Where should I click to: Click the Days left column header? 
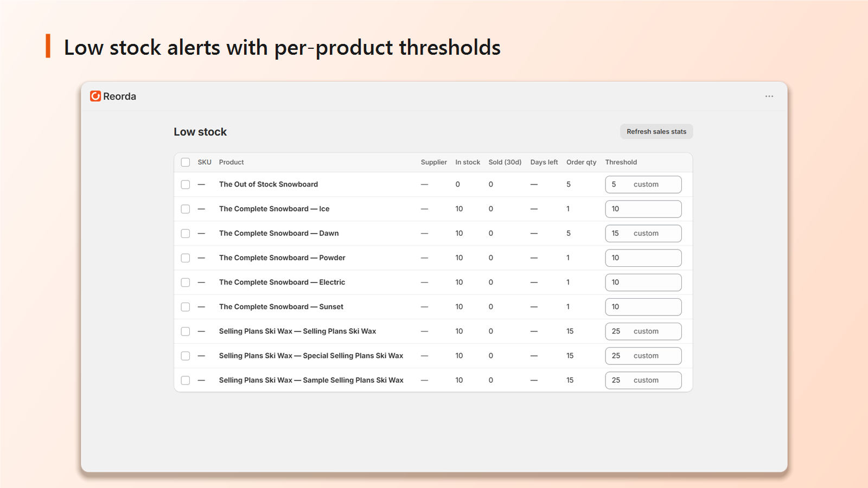[x=544, y=162]
